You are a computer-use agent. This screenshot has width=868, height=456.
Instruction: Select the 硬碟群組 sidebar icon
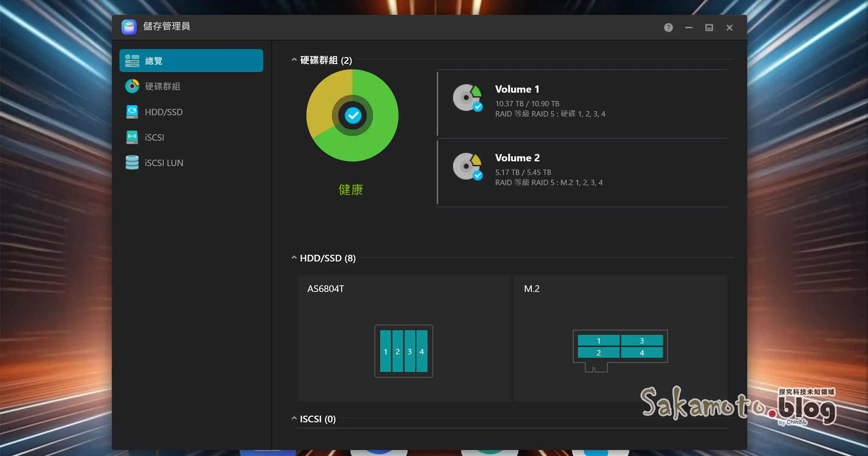point(132,86)
